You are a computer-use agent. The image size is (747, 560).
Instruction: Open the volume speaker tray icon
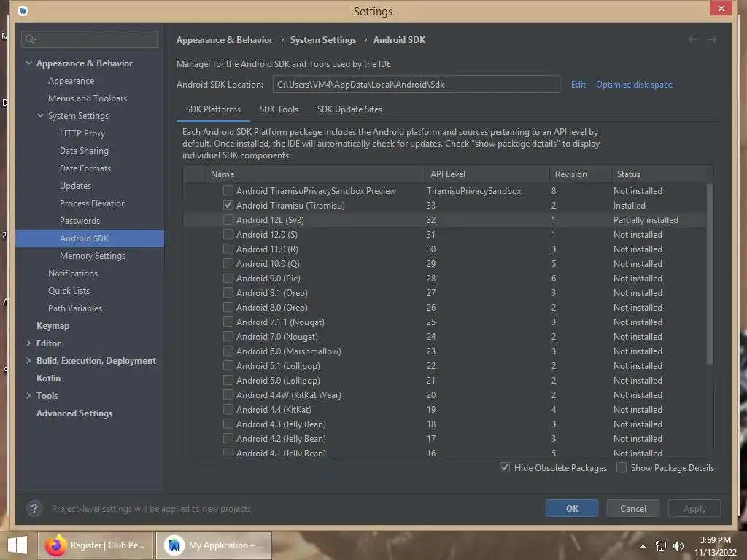(x=678, y=545)
